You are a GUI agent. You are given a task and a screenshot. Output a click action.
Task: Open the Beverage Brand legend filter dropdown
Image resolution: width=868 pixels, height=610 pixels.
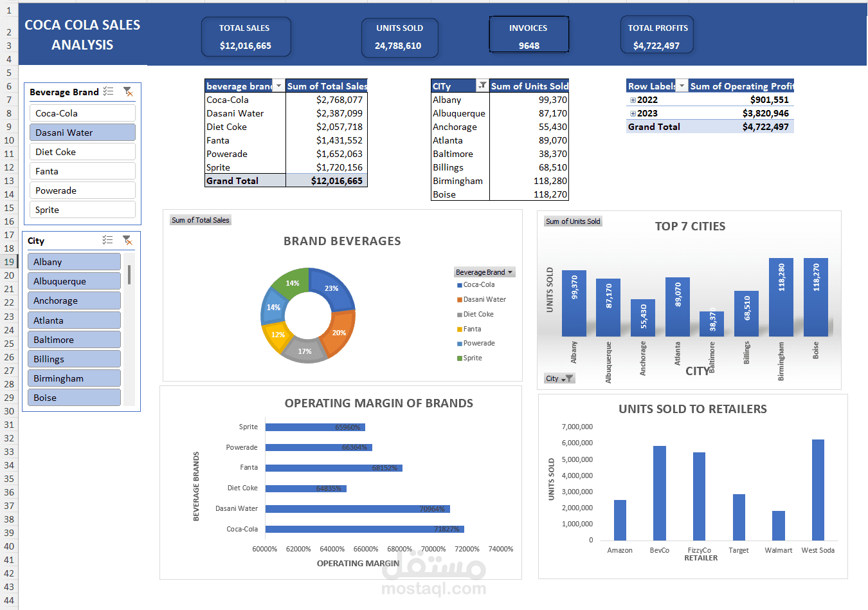(x=511, y=272)
